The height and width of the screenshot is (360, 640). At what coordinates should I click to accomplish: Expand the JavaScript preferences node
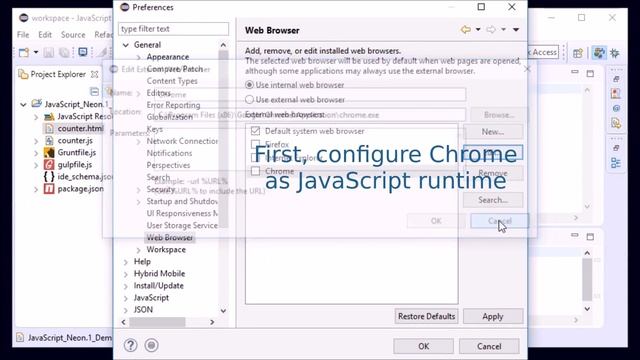pyautogui.click(x=126, y=298)
